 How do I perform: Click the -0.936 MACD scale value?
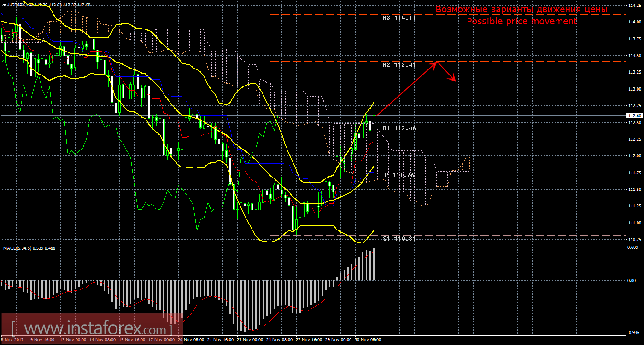[634, 332]
